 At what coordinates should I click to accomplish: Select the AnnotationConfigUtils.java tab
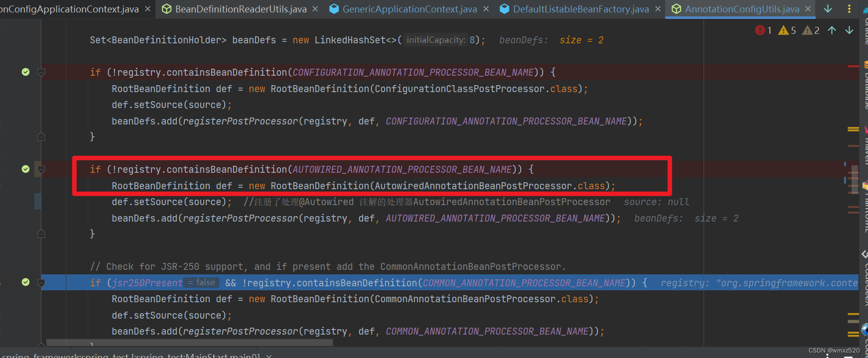[741, 9]
